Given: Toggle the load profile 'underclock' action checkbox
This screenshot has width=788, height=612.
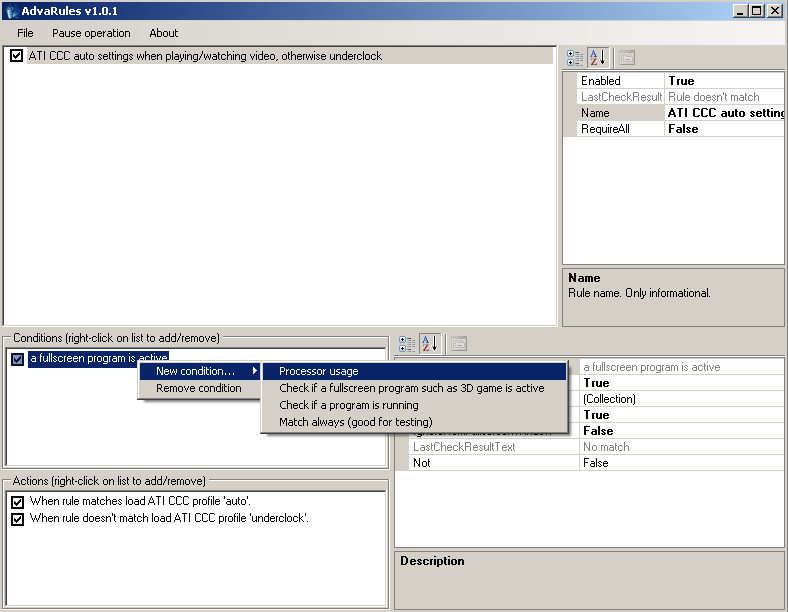Looking at the screenshot, I should 17,519.
